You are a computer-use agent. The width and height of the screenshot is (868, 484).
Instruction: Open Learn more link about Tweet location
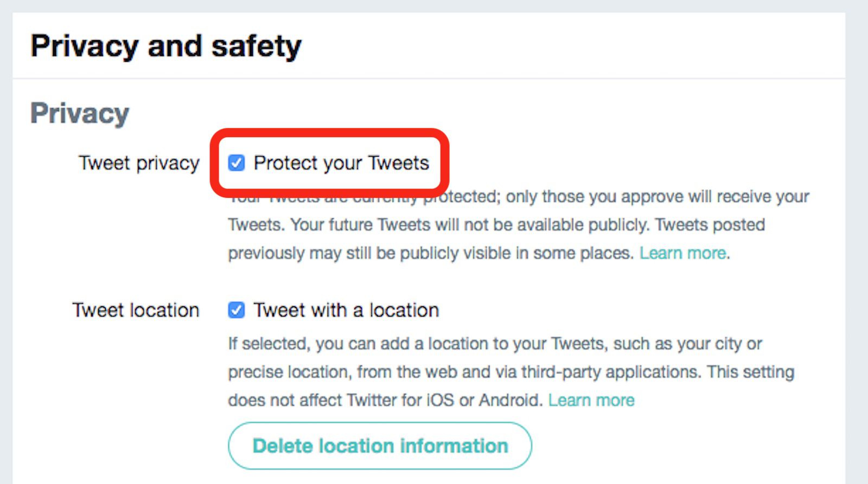tap(591, 400)
